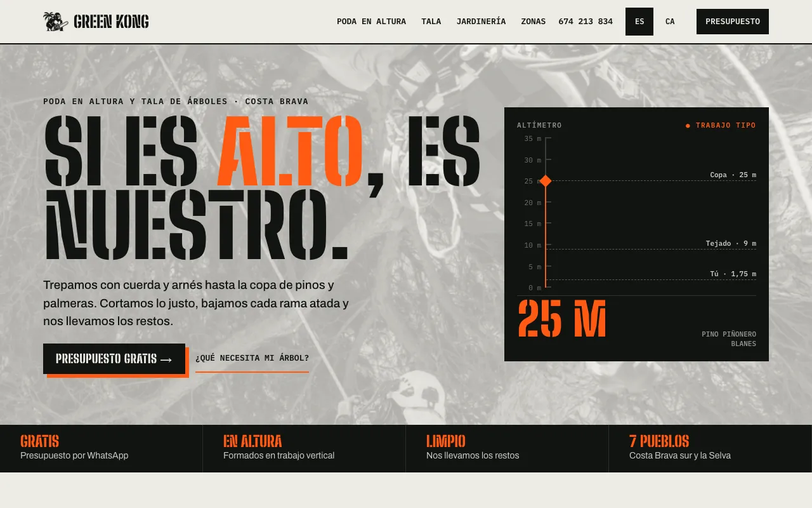Image resolution: width=812 pixels, height=508 pixels.
Task: Click the large '25 M' readout
Action: coord(562,319)
